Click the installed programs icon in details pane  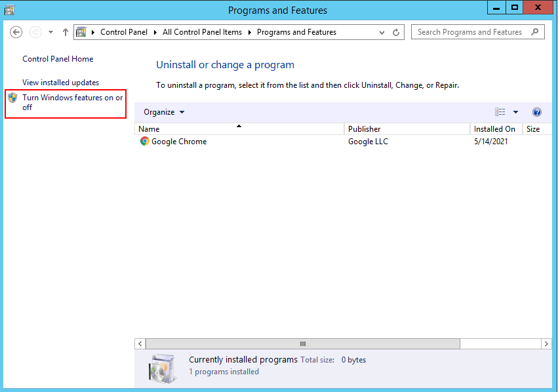coord(162,368)
